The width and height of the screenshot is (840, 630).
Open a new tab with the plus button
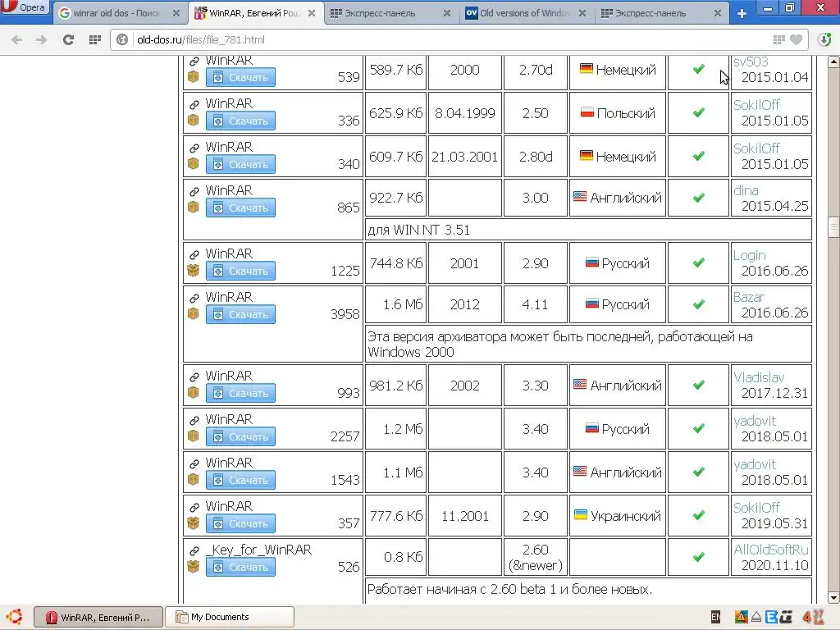coord(742,13)
